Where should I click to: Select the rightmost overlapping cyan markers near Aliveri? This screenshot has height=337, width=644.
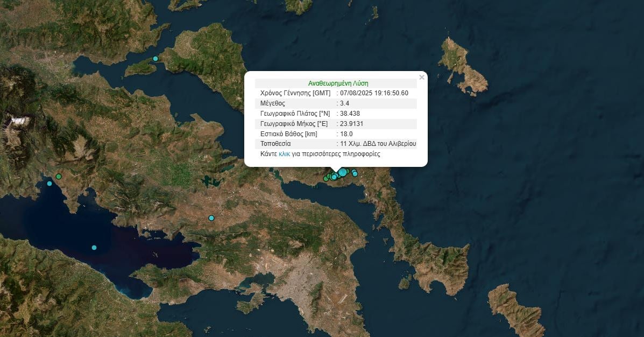point(355,173)
